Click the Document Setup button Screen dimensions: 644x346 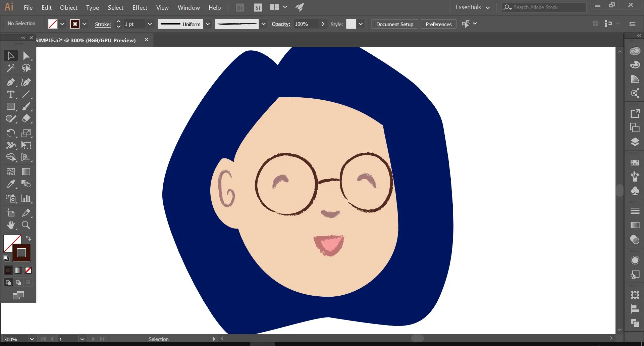395,24
